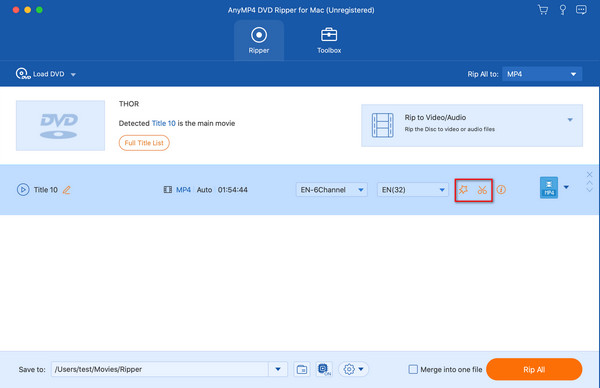This screenshot has width=600, height=388.
Task: Remove Title 10 with the X icon
Action: [589, 174]
